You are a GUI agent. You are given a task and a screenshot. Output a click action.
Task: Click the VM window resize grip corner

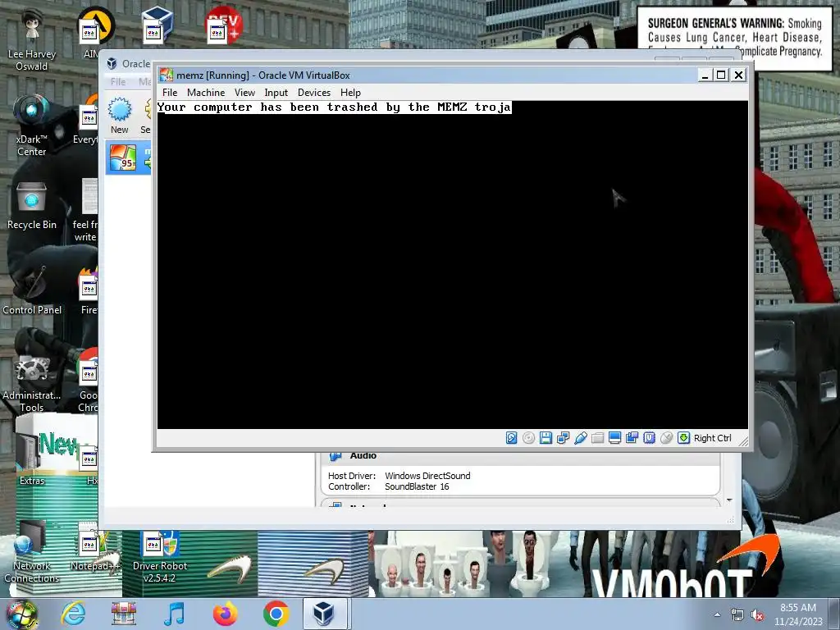tap(743, 441)
